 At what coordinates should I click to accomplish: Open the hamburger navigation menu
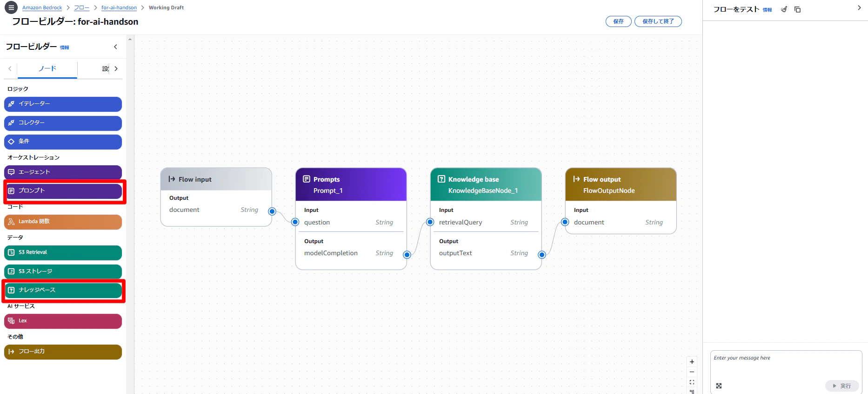tap(11, 7)
